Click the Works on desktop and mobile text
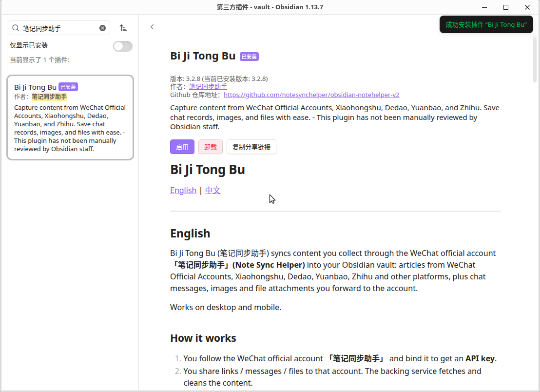Image resolution: width=540 pixels, height=392 pixels. click(226, 307)
